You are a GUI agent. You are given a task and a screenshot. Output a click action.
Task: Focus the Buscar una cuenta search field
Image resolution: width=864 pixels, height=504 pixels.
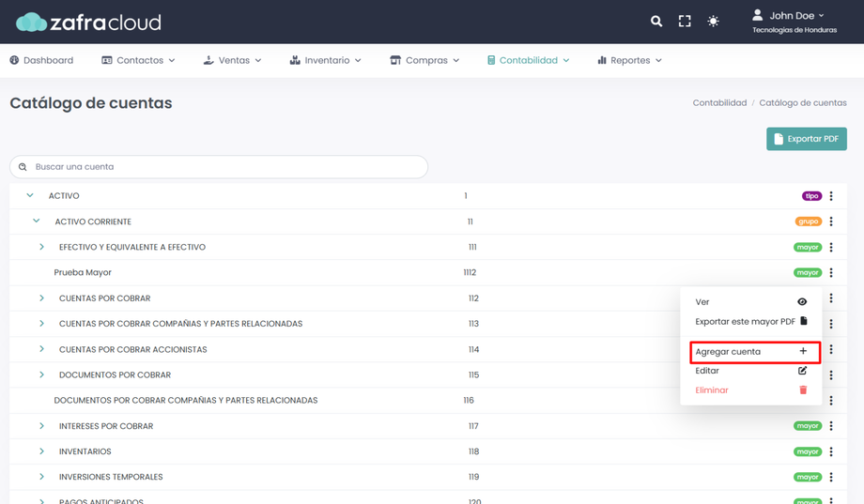point(219,167)
